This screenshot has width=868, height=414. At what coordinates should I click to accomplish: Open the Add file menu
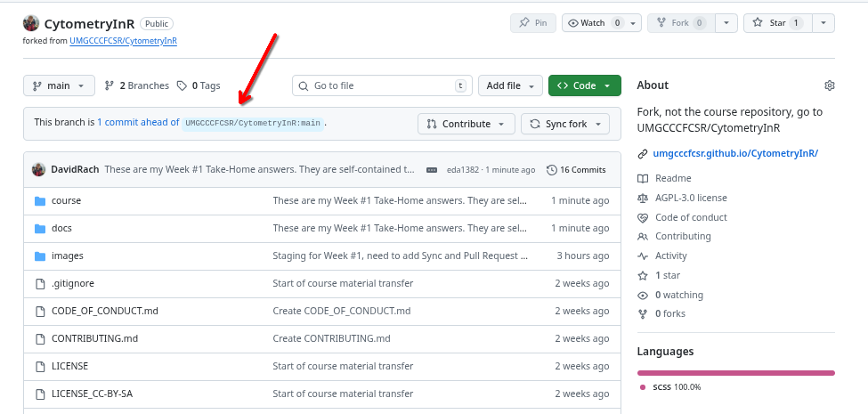[x=510, y=85]
